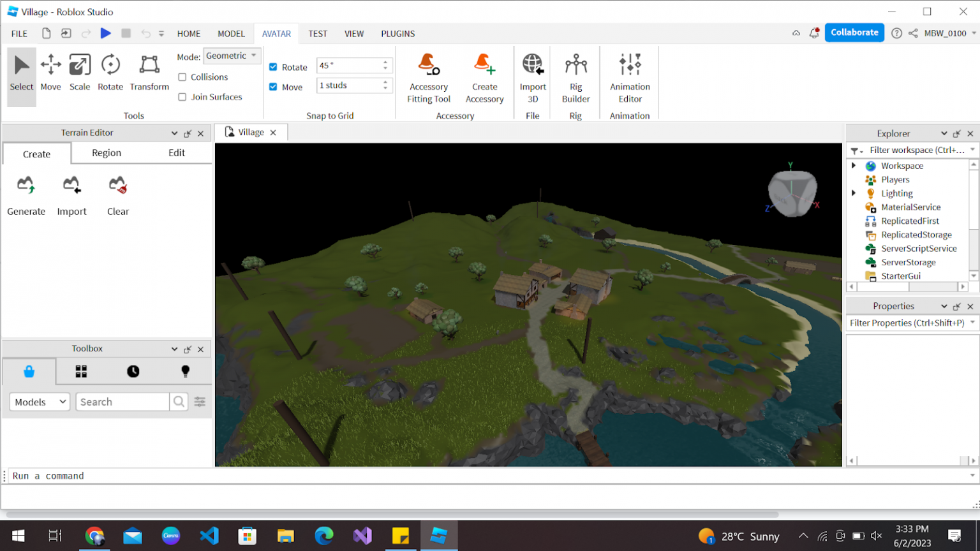The image size is (980, 551).
Task: Select the Move tool
Action: 50,73
